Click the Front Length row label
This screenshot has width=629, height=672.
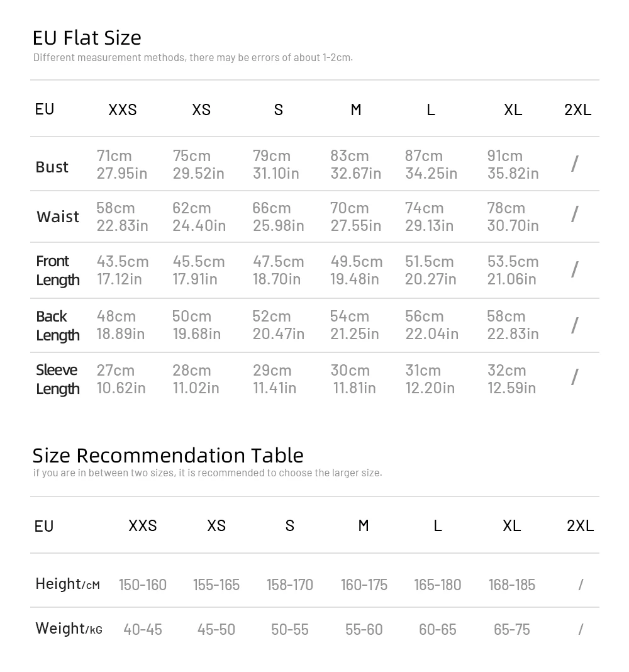58,270
